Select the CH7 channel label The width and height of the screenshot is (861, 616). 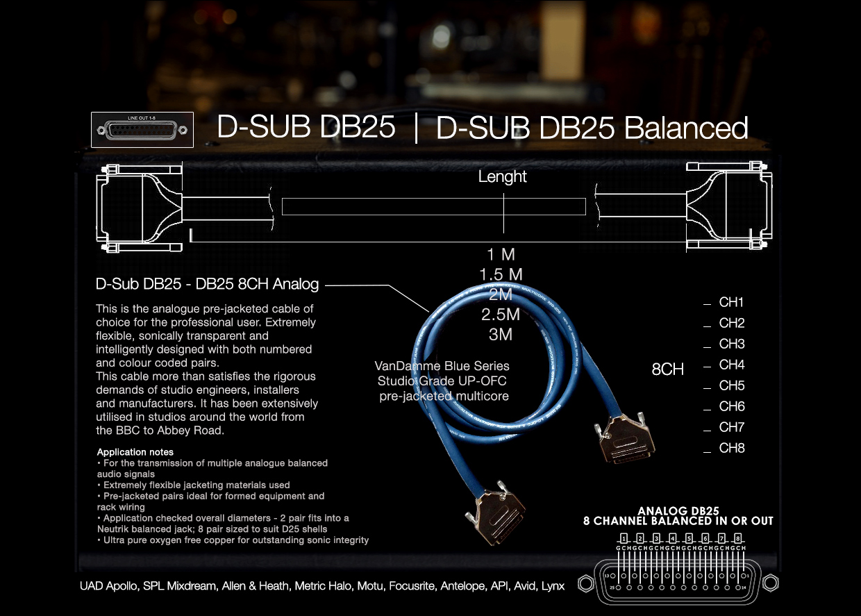tap(732, 427)
